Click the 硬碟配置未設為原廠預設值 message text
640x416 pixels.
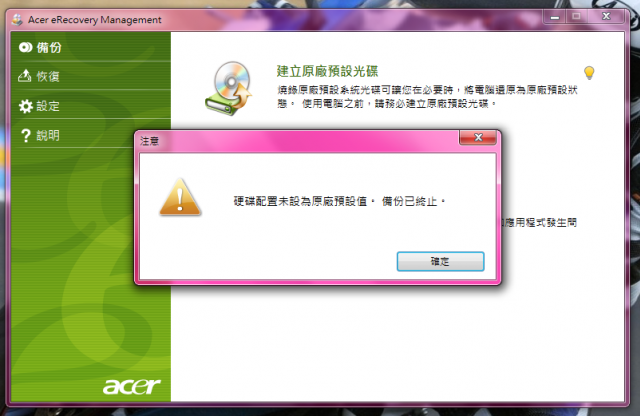pyautogui.click(x=300, y=201)
